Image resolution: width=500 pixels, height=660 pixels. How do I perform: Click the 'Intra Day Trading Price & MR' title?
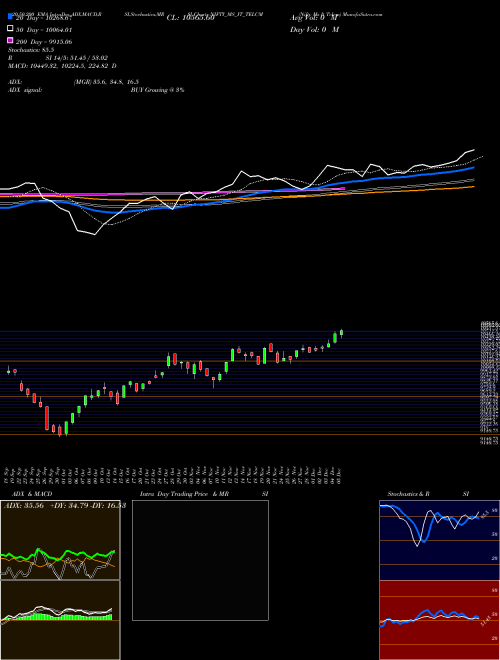(x=184, y=494)
